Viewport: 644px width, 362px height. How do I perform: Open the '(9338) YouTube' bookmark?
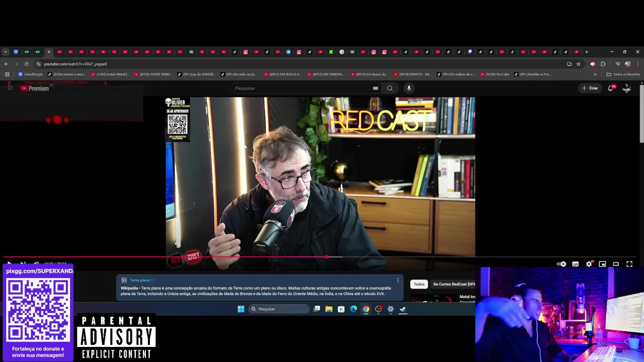495,74
